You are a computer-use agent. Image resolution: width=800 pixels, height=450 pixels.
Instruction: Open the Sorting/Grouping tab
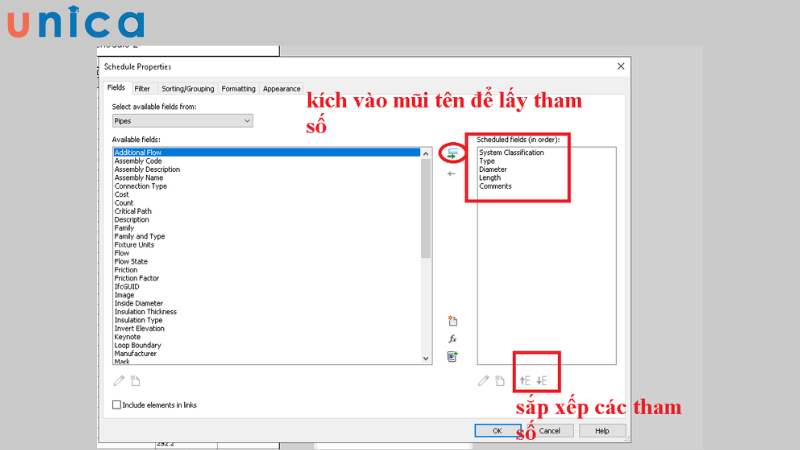(188, 89)
